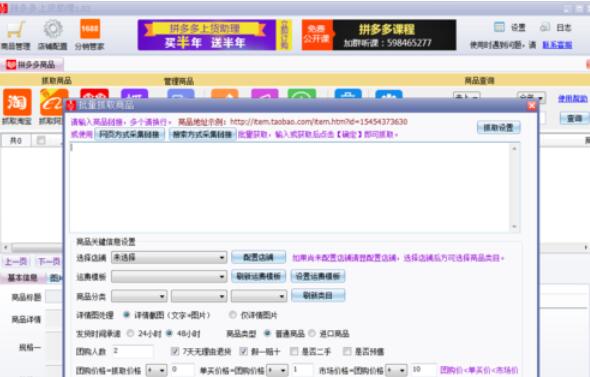The height and width of the screenshot is (377, 590).
Task: Open the 使用帮助 link
Action: (572, 99)
